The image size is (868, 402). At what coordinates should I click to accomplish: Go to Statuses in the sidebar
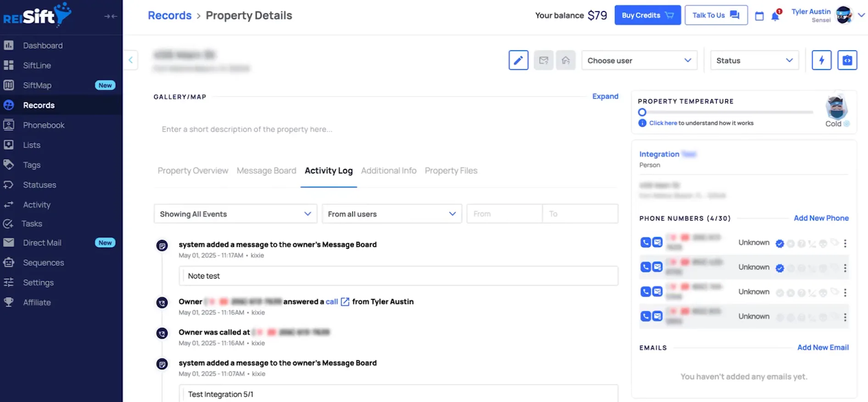click(39, 185)
